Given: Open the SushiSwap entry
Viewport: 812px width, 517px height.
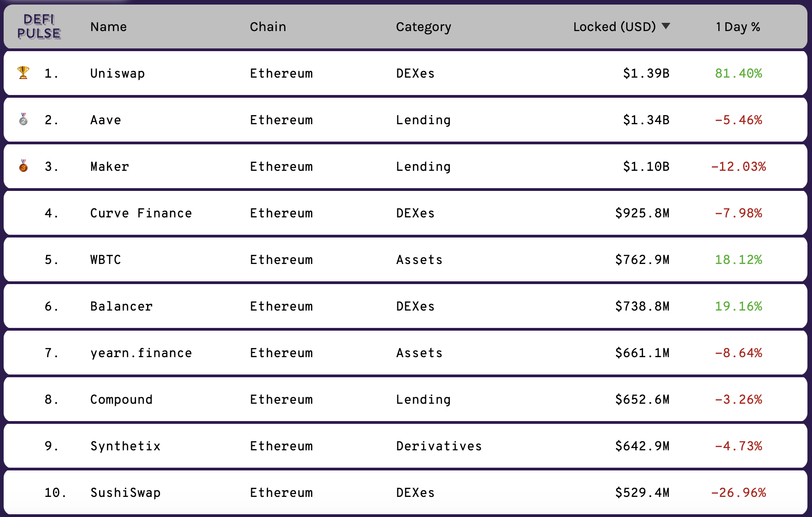Looking at the screenshot, I should coord(126,493).
